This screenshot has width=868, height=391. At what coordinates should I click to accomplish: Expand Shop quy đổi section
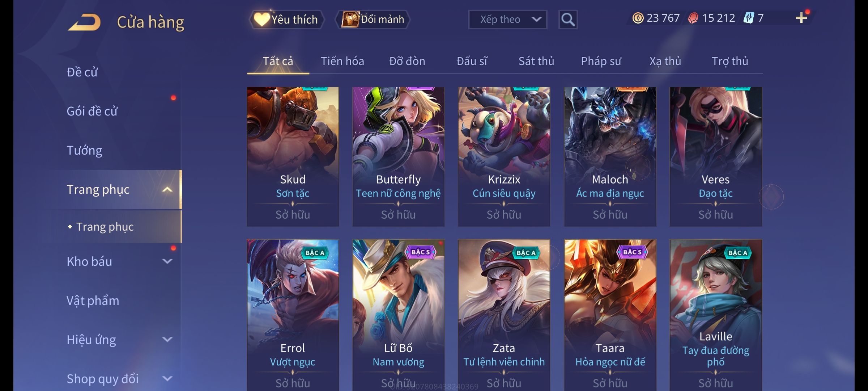(167, 379)
